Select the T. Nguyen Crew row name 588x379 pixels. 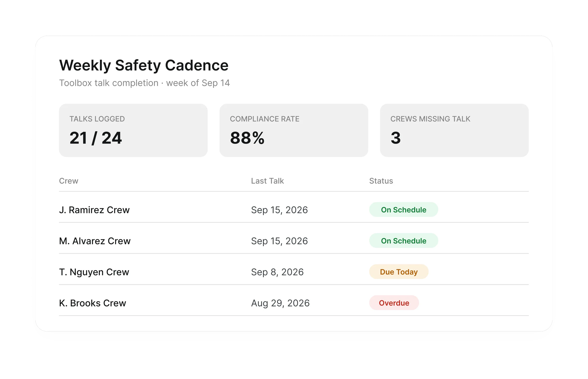pyautogui.click(x=94, y=272)
